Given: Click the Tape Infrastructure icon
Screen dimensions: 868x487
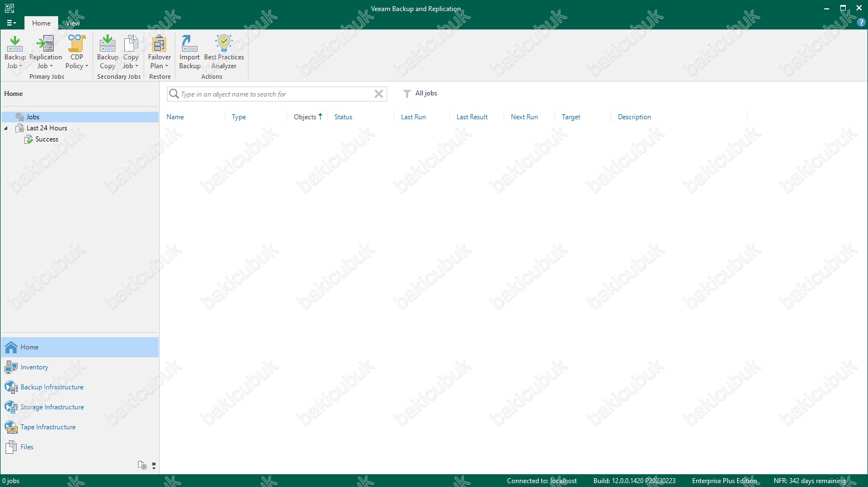Looking at the screenshot, I should click(11, 427).
